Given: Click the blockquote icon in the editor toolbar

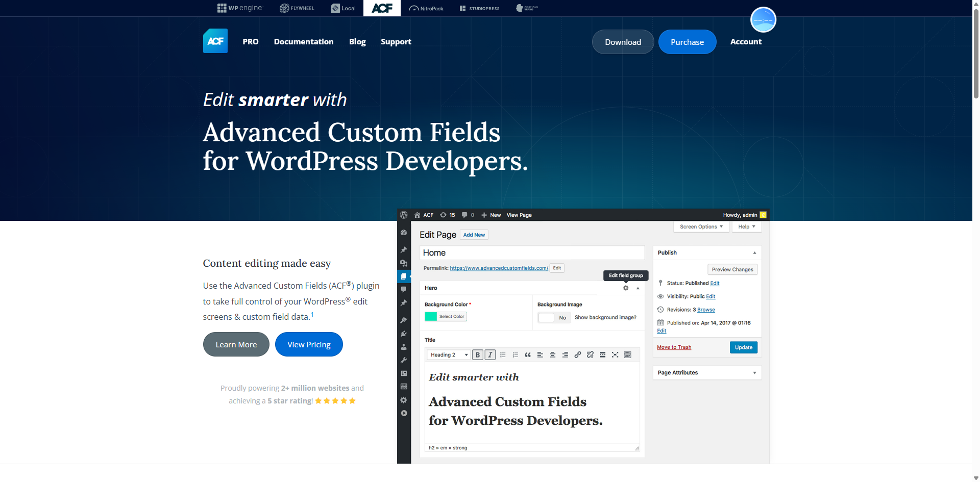Looking at the screenshot, I should pos(528,355).
